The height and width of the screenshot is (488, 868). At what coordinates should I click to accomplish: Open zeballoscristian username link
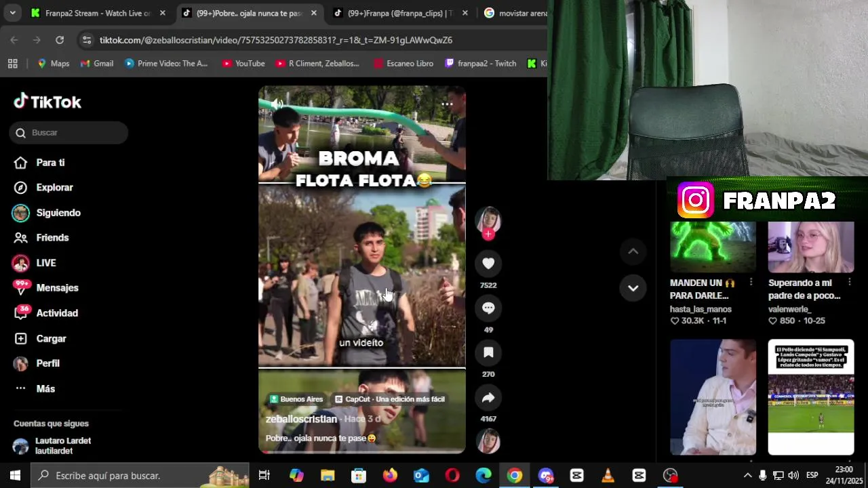coord(301,419)
